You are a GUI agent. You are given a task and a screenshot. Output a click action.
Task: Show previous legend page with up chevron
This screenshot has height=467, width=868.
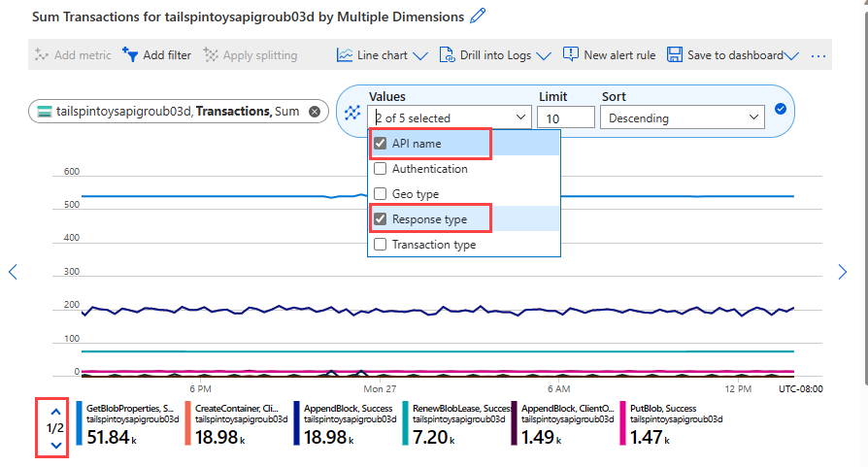tap(55, 412)
